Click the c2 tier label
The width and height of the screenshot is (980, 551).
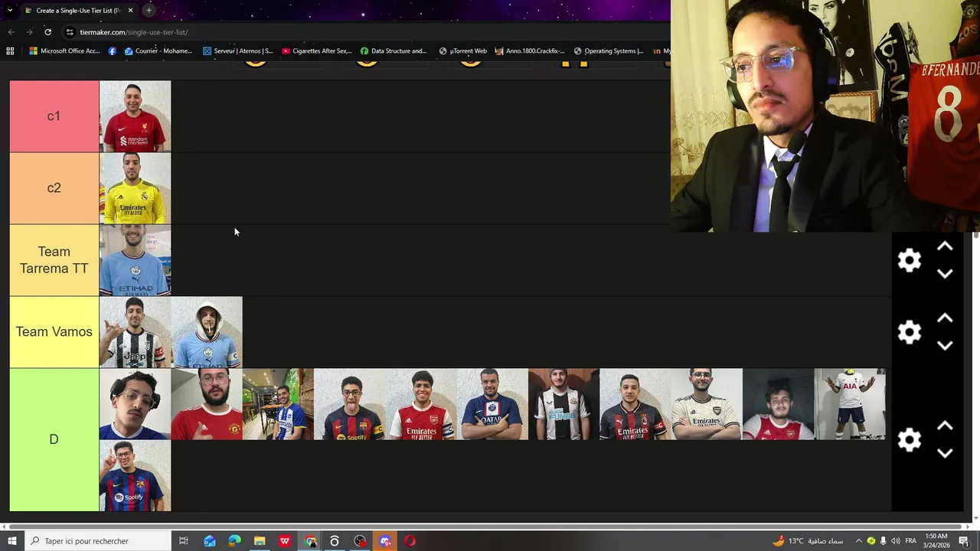click(54, 188)
